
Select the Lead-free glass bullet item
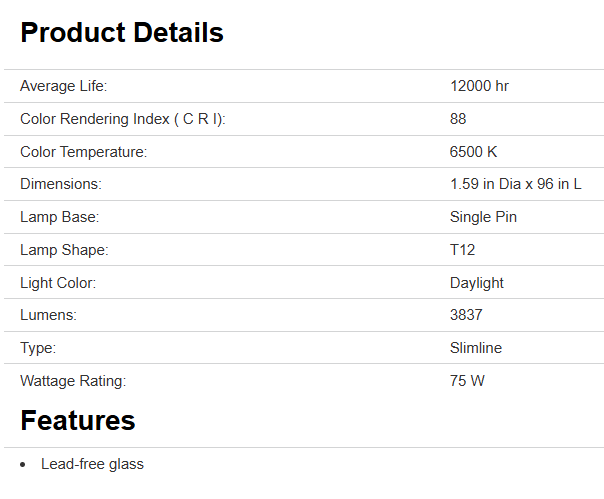click(92, 464)
